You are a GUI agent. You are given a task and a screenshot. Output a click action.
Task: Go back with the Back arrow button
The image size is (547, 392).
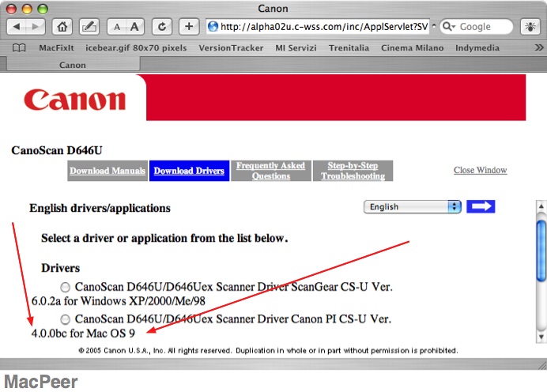[17, 27]
